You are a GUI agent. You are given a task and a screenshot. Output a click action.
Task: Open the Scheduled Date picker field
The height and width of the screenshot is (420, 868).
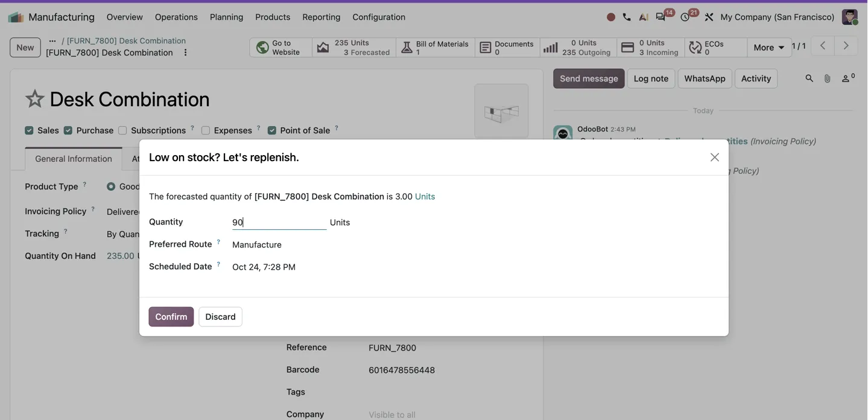click(x=279, y=267)
